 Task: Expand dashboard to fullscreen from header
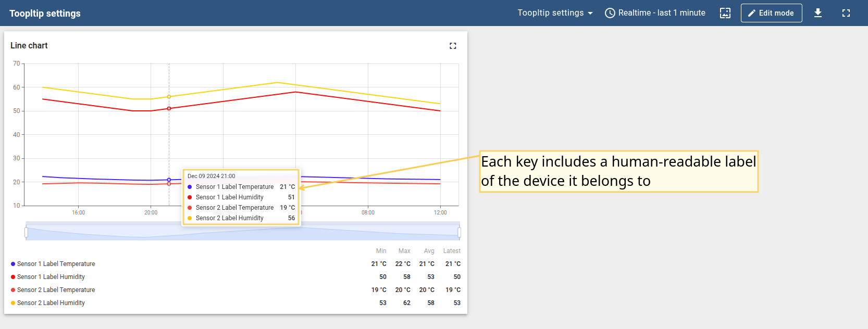coord(846,13)
